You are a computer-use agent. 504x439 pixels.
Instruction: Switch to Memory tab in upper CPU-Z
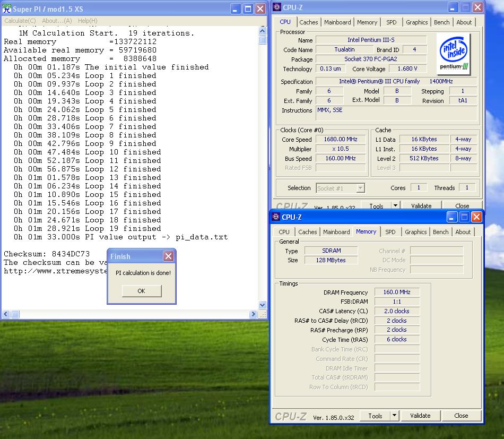click(367, 22)
